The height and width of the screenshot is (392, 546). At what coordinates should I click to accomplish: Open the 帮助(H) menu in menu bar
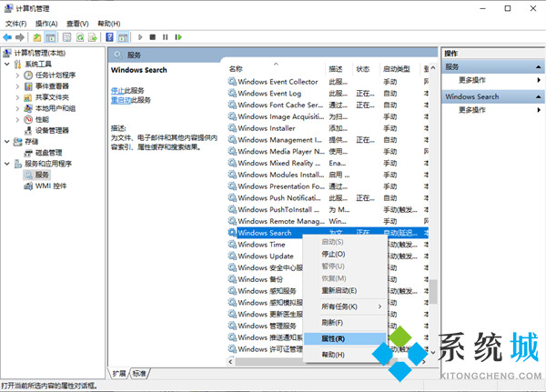(108, 24)
